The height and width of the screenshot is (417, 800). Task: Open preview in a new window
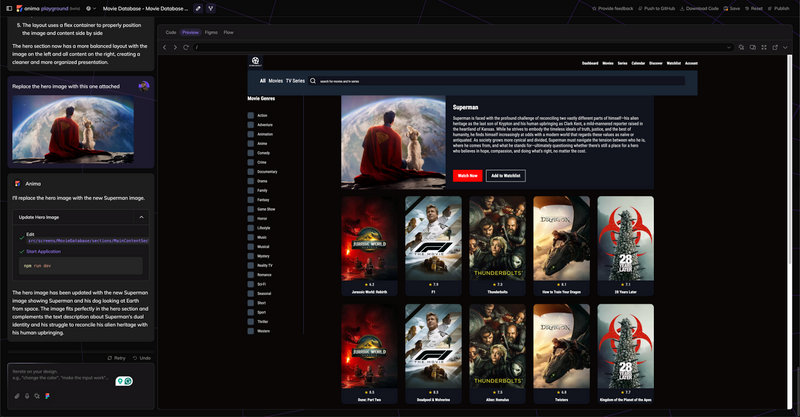click(x=775, y=47)
